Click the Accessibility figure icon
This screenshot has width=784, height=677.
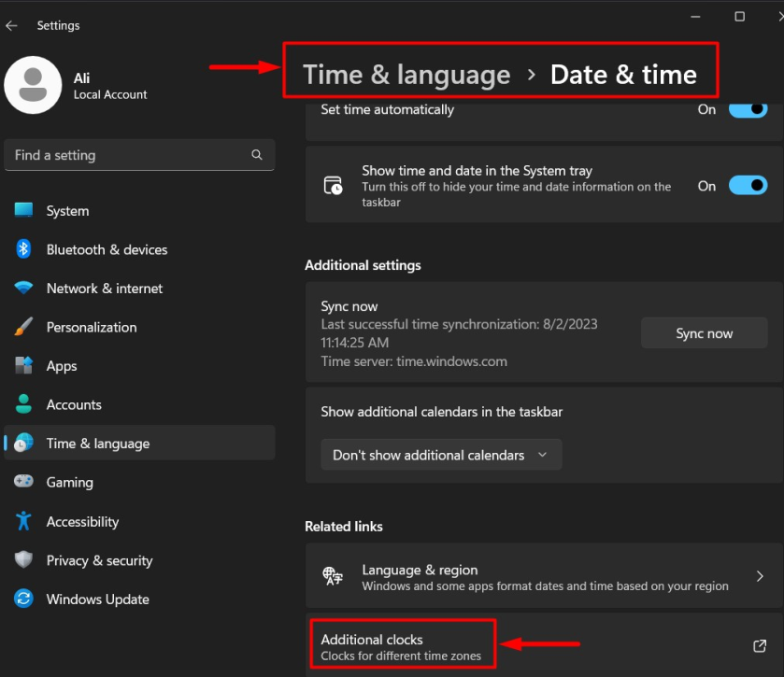point(23,521)
